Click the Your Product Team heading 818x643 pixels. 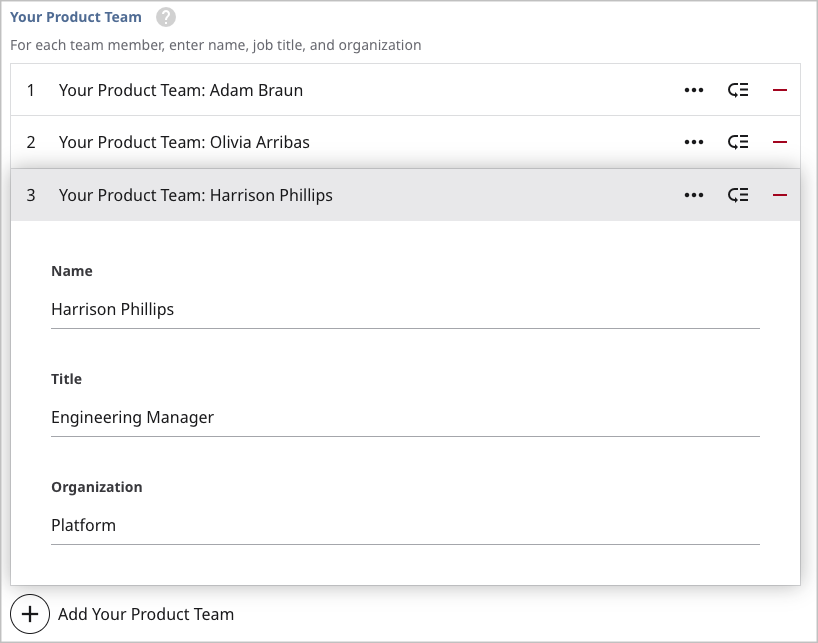tap(76, 17)
